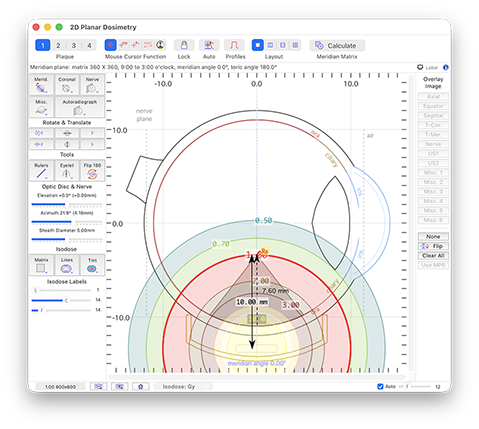Click the Flip 180 tool
Screen dimensions: 479x429
[x=92, y=171]
